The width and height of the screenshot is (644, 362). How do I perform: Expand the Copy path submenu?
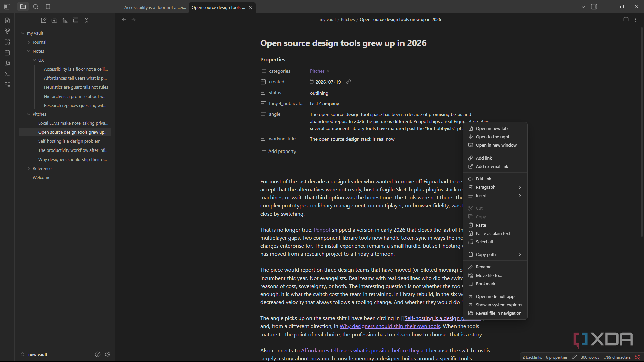click(x=495, y=254)
